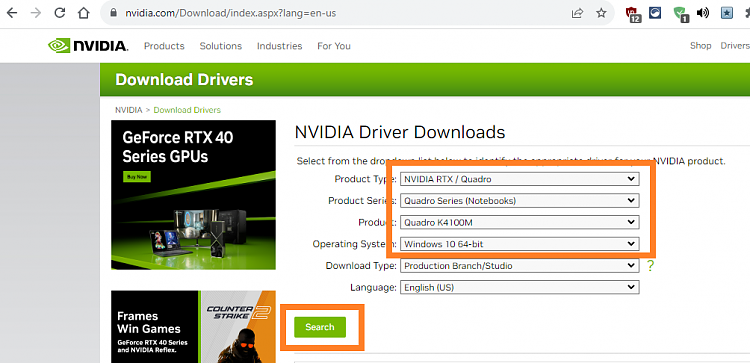Expand the Product Series dropdown
Screen dimensions: 750x363
(x=519, y=201)
